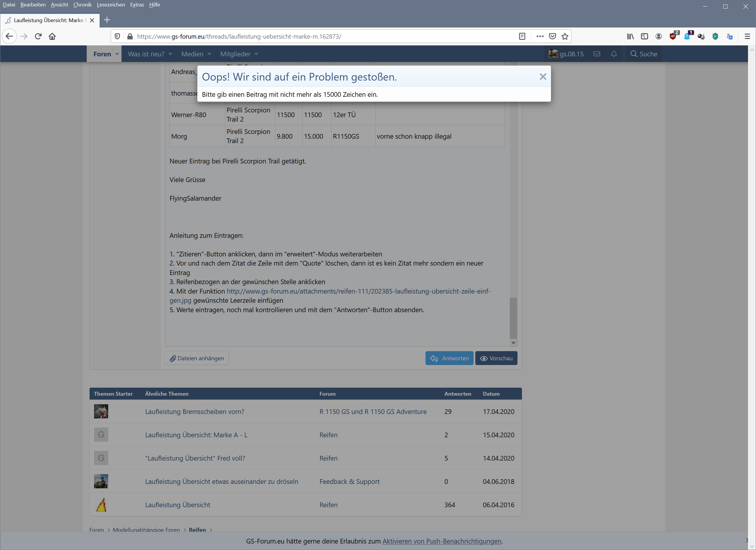Bookmark this page with star icon

coord(565,36)
